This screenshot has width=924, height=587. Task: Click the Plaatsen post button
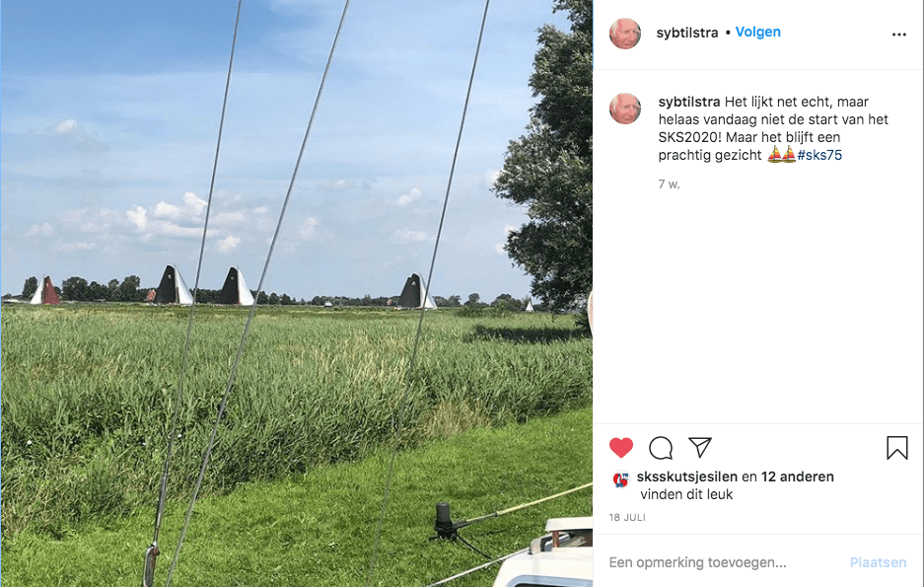click(878, 562)
